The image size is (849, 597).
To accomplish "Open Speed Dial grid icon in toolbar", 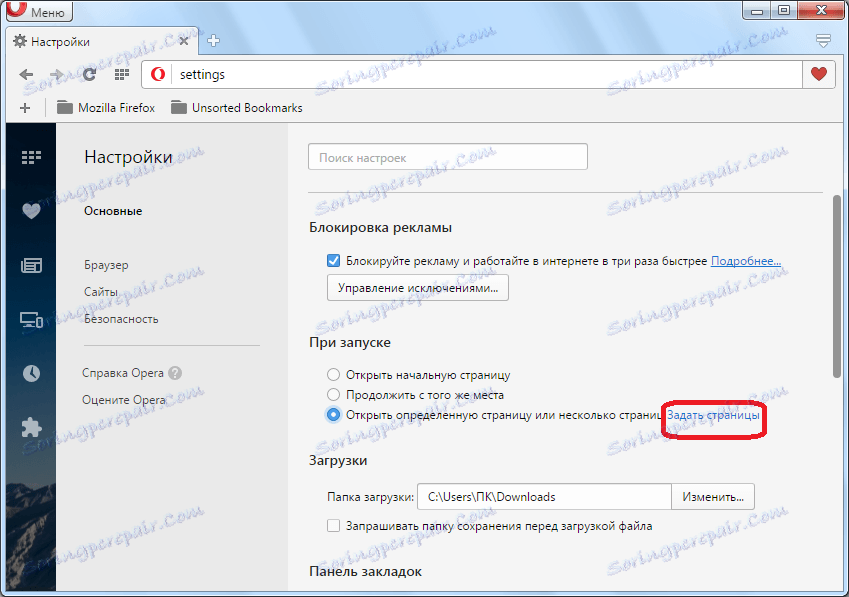I will pyautogui.click(x=122, y=75).
